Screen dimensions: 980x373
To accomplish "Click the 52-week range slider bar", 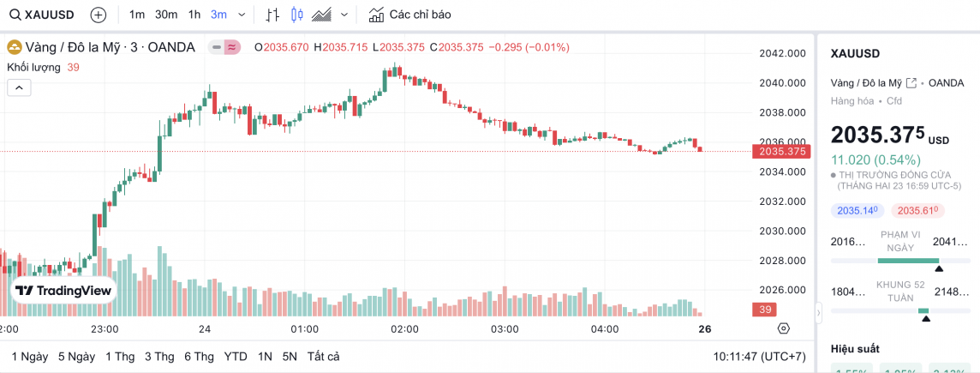I will pos(900,310).
